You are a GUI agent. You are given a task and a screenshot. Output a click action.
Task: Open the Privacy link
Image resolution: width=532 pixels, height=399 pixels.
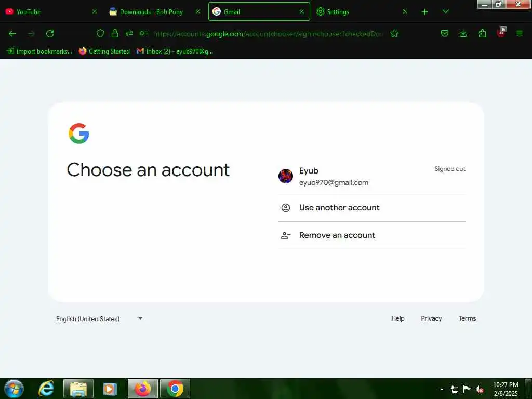click(x=431, y=318)
